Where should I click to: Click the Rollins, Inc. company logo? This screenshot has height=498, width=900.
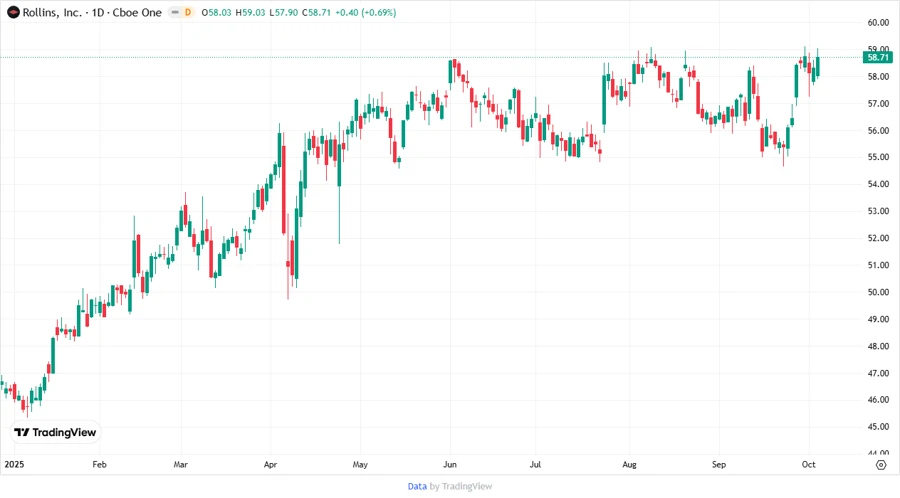[x=13, y=12]
